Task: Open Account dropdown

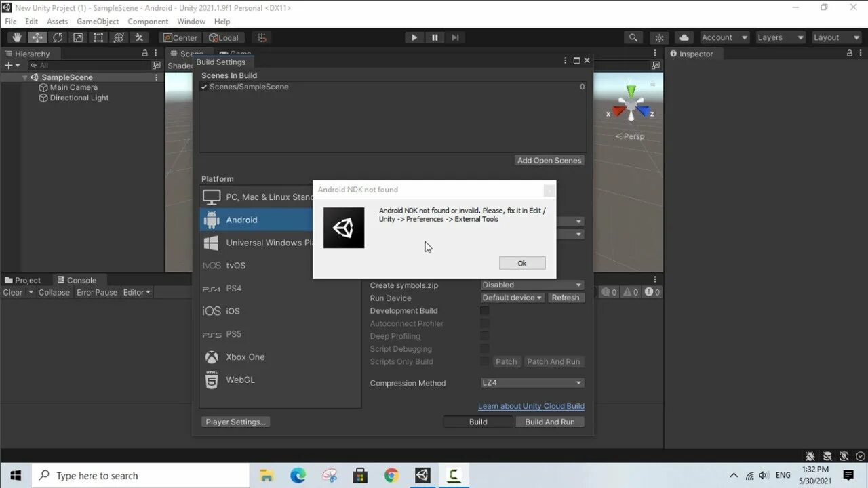Action: point(724,37)
